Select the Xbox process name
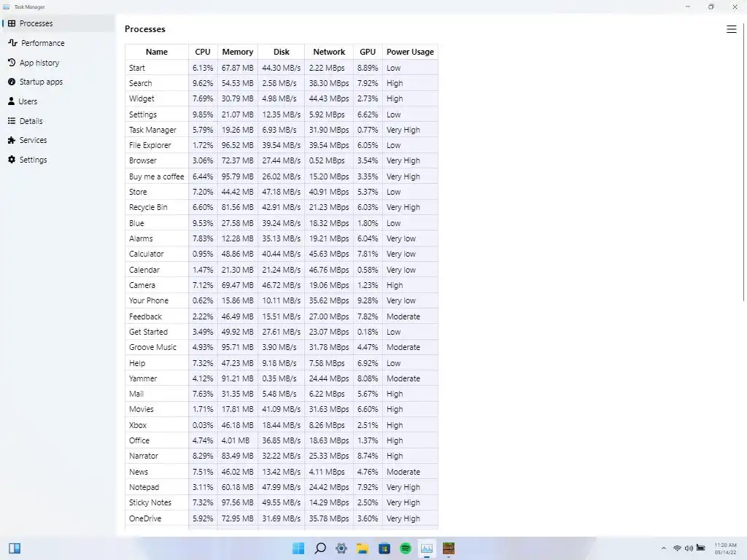 tap(138, 425)
